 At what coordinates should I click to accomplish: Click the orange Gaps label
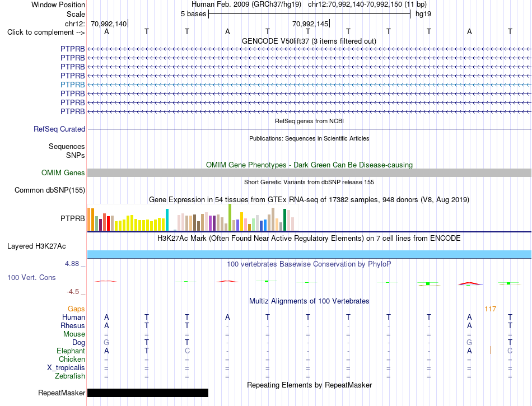click(76, 309)
